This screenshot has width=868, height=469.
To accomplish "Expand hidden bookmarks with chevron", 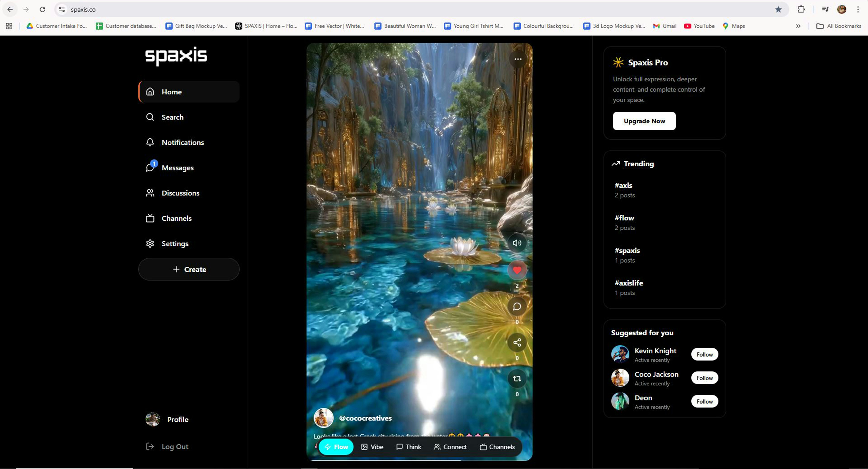I will coord(798,26).
